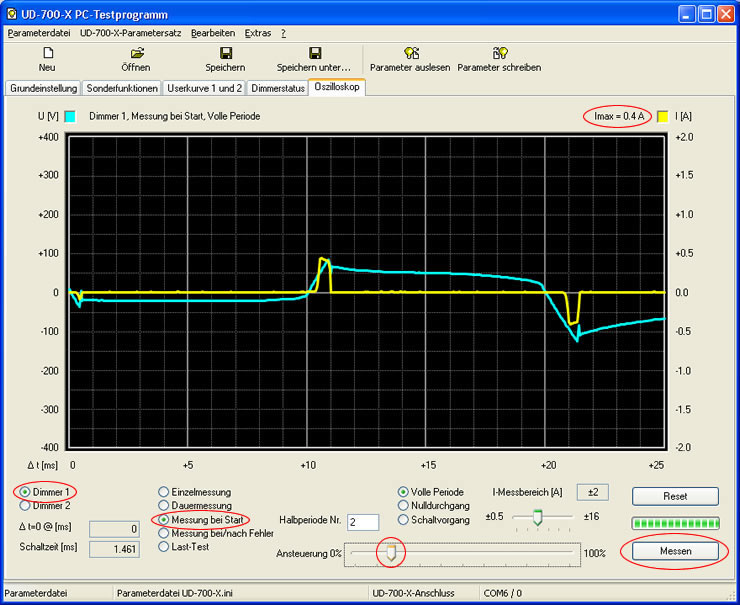Click the yellow I [A] current swatch

(662, 116)
